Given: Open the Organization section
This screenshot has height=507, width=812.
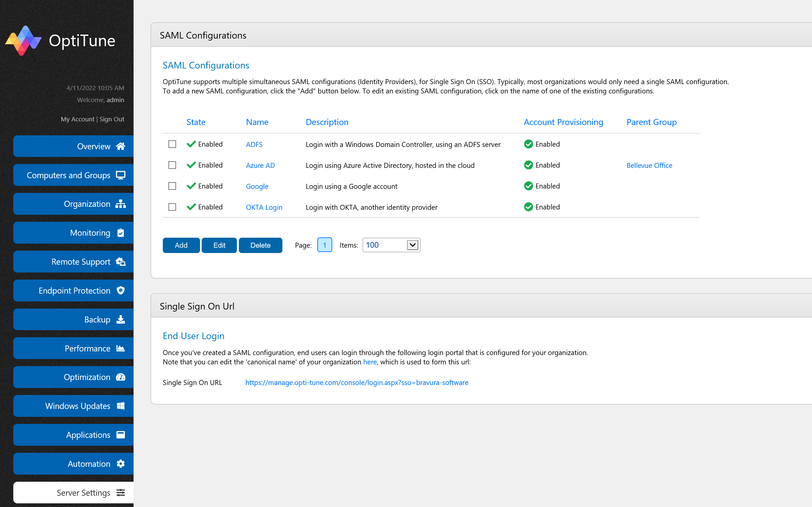Looking at the screenshot, I should coord(73,204).
